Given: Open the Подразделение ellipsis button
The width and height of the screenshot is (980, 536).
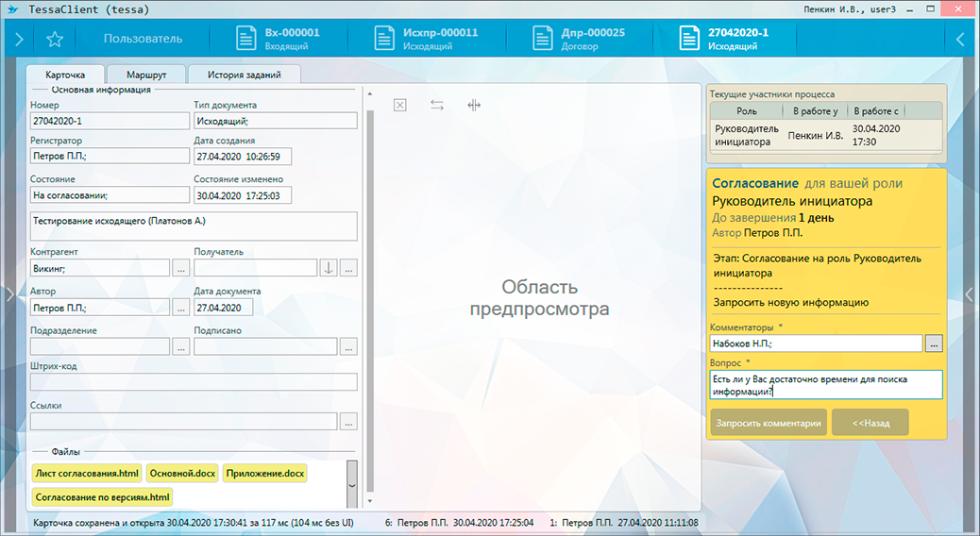Looking at the screenshot, I should 180,346.
